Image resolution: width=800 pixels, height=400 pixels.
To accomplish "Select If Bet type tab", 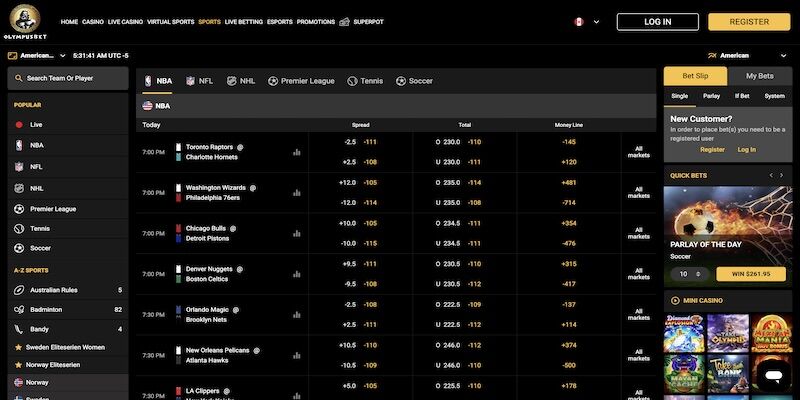I will (742, 96).
